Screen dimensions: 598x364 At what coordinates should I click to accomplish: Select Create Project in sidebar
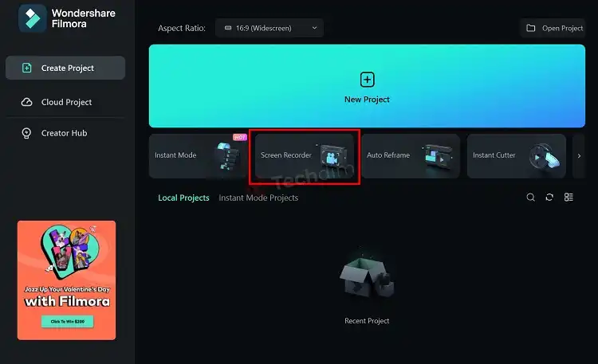(65, 68)
